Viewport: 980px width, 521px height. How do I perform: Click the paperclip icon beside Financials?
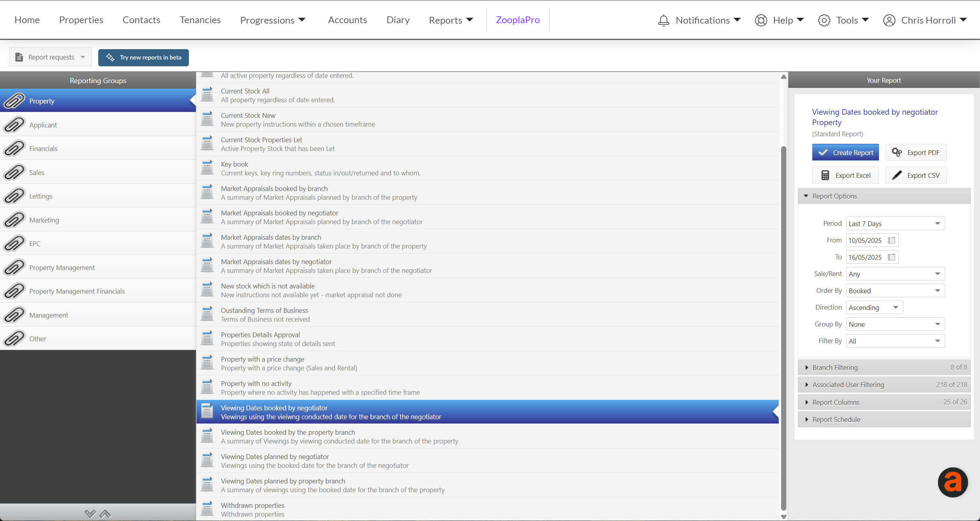(14, 148)
